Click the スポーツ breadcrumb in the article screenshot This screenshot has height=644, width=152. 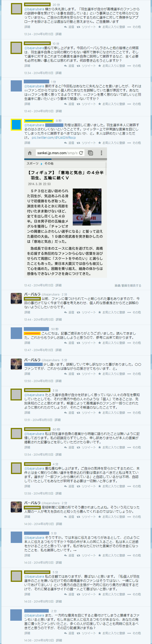pos(33,164)
